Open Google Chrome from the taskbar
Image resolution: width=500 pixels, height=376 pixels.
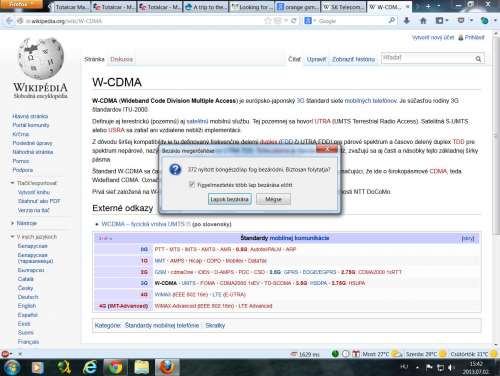116,367
